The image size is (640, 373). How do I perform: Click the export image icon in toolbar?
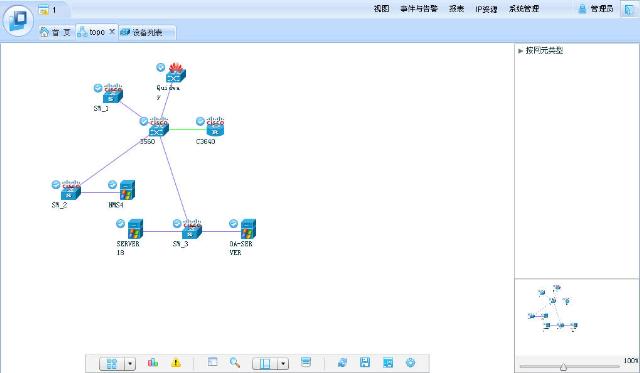pos(388,362)
